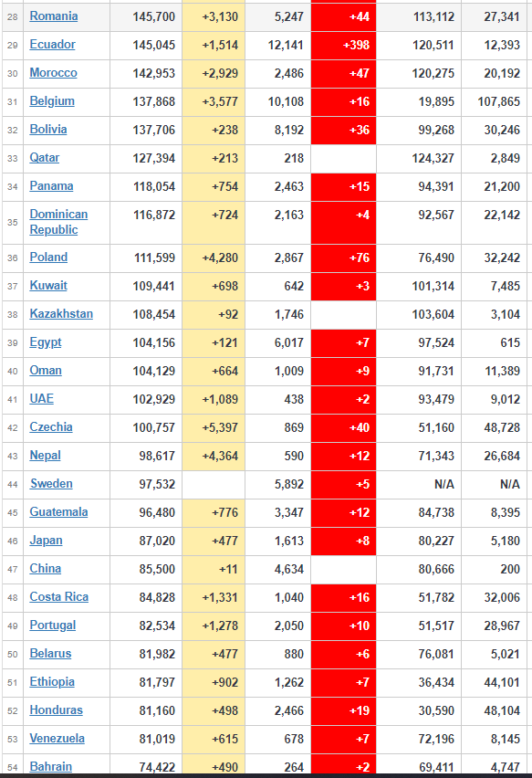Screen dimensions: 532x778
Task: Open the Qatar country page
Action: (x=44, y=158)
